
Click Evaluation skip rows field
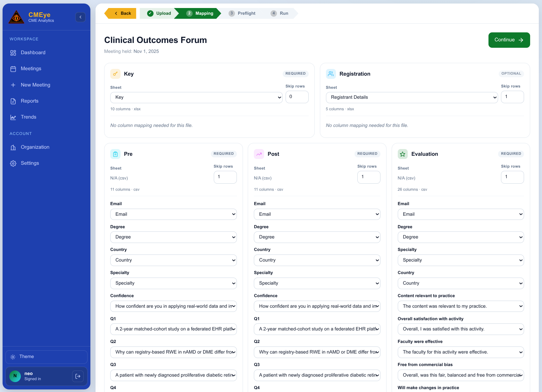[512, 177]
